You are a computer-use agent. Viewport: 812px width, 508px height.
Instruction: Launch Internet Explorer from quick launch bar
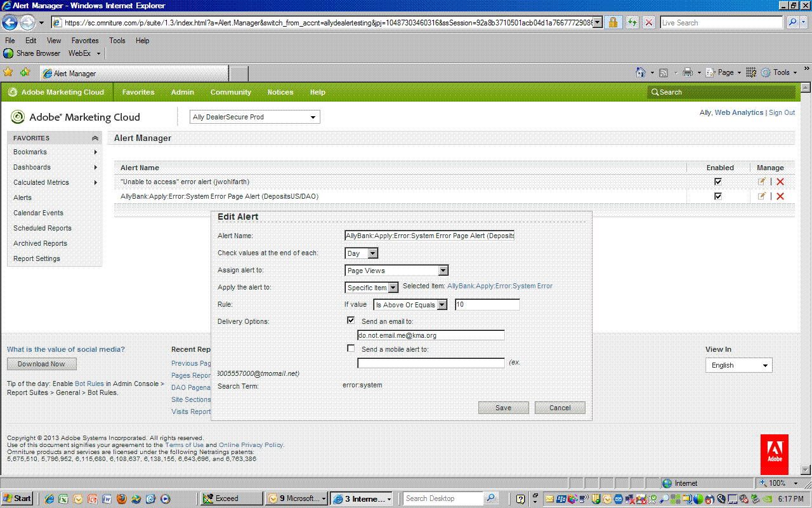[49, 499]
